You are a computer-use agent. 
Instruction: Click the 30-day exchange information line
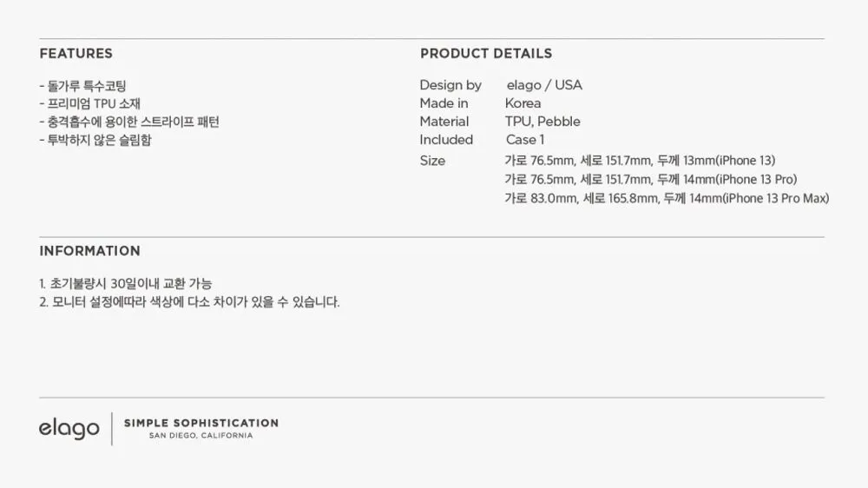point(126,284)
